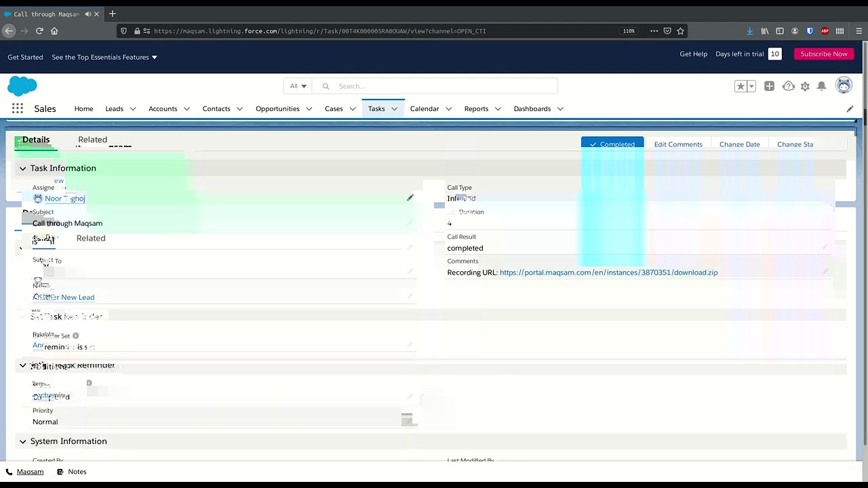
Task: Collapse the System Information section
Action: coord(22,441)
